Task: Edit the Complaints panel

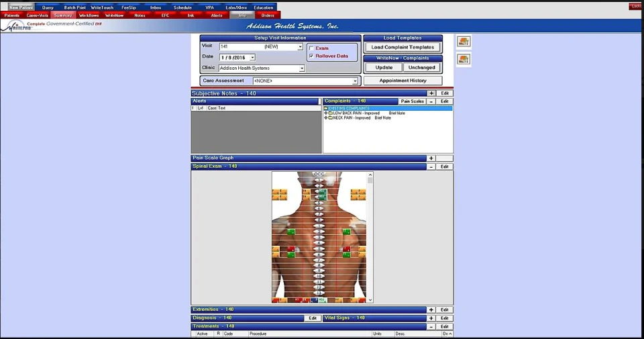Action: 444,101
